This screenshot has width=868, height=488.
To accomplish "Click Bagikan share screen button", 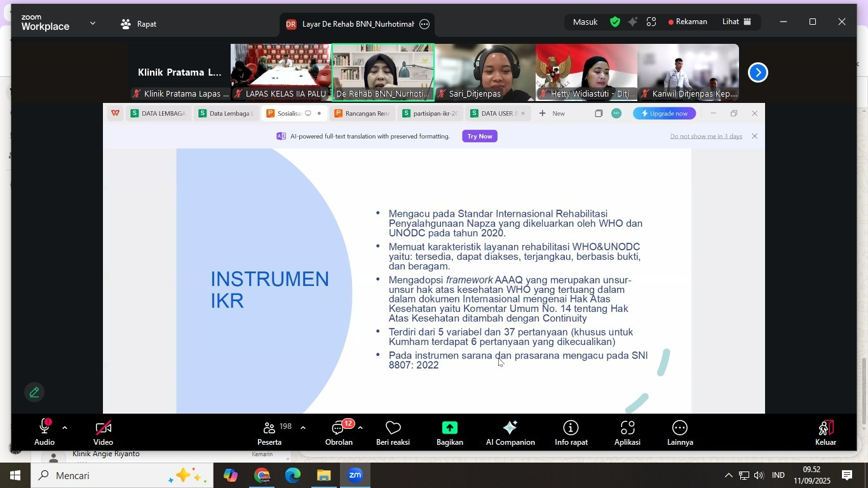I will 450,433.
